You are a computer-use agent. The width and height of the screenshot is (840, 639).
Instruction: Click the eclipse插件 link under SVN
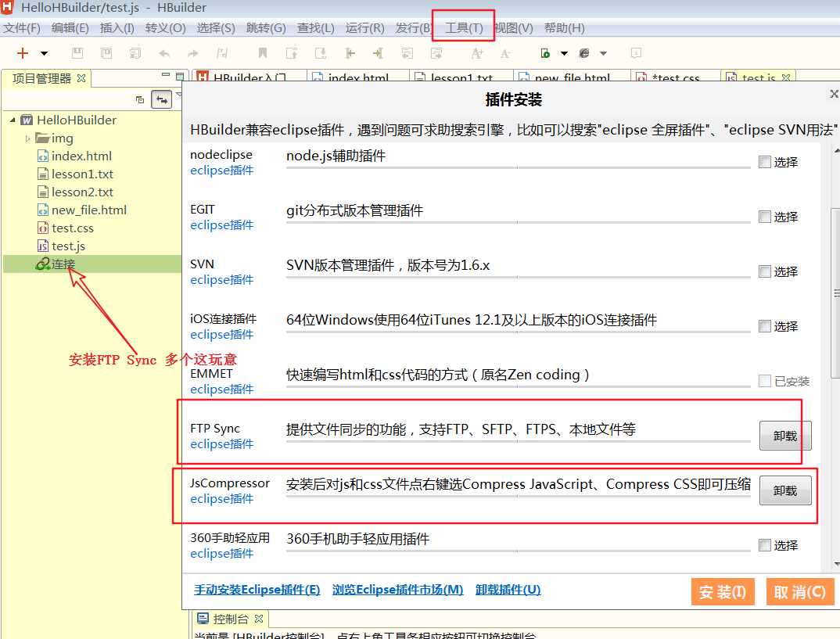[222, 279]
